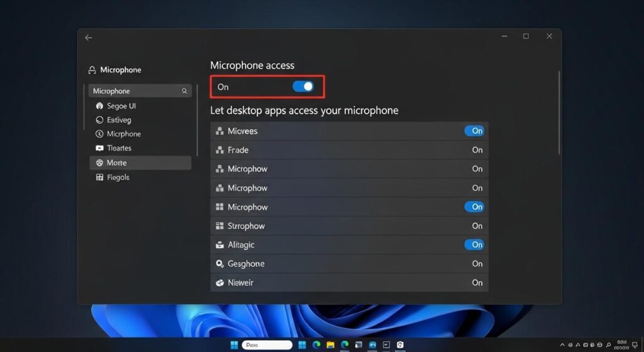
Task: Toggle the Niaweir On switch
Action: (x=477, y=283)
